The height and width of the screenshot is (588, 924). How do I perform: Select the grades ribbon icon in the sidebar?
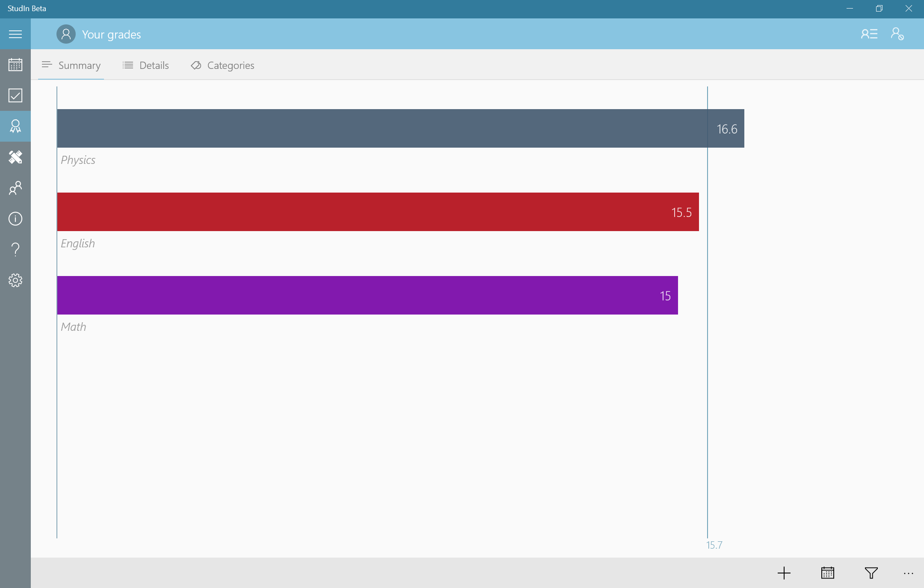[15, 126]
